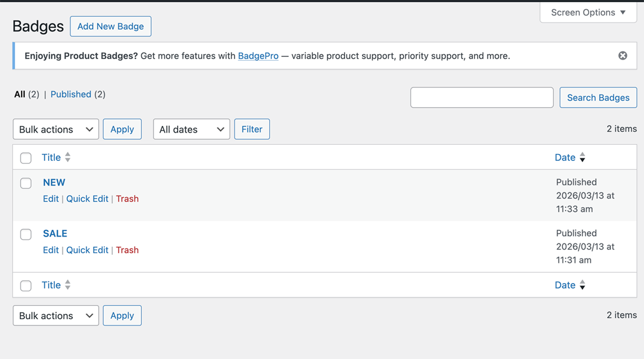644x359 pixels.
Task: Open the BadgePro upgrade link
Action: 258,56
